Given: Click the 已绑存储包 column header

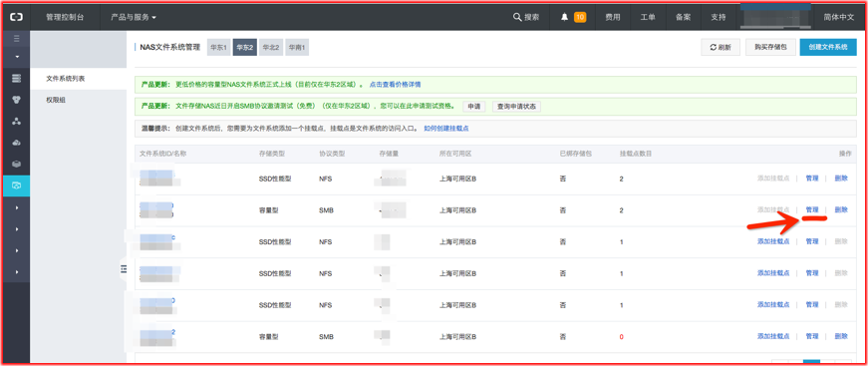Looking at the screenshot, I should point(576,153).
